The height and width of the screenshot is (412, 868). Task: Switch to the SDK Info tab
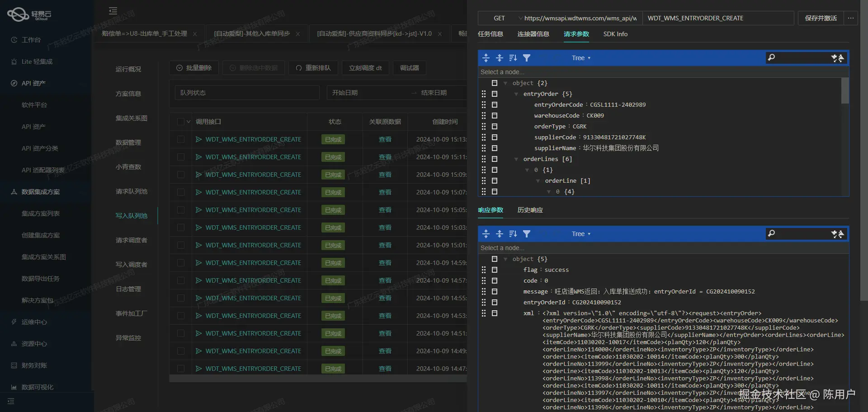pos(615,34)
